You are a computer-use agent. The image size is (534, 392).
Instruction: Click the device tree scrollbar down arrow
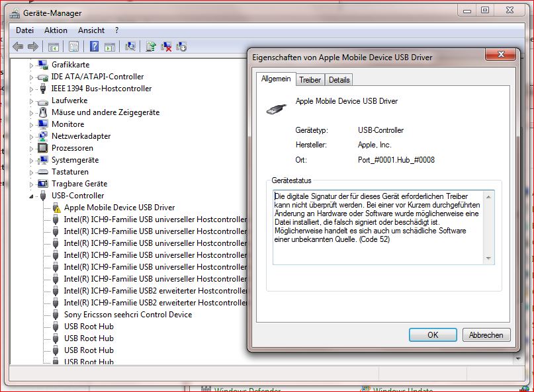[x=518, y=358]
